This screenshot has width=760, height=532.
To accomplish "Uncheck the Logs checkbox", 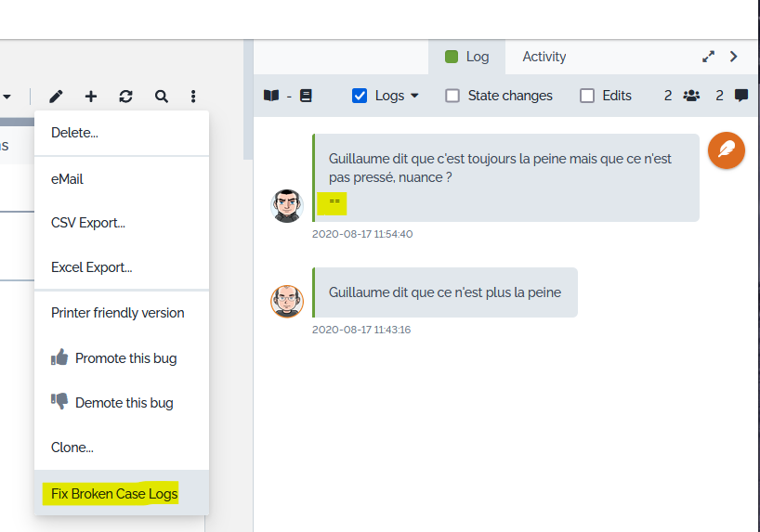I will 360,96.
